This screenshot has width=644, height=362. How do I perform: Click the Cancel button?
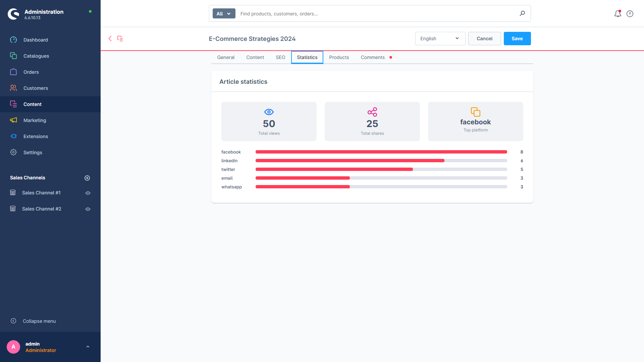[485, 39]
